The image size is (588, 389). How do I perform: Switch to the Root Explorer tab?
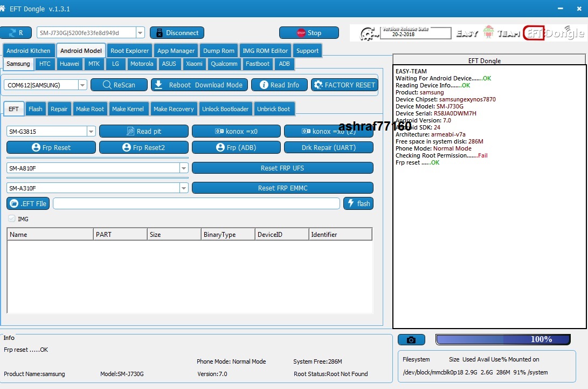pos(129,51)
